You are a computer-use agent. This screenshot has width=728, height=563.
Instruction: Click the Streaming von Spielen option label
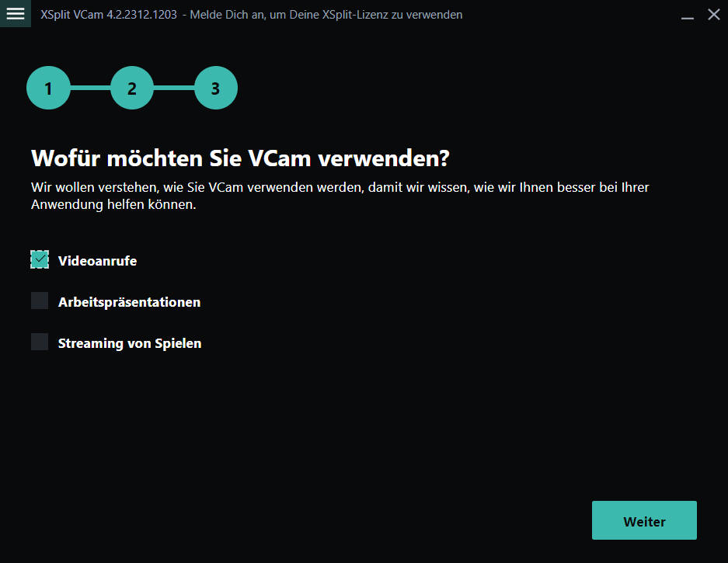[x=130, y=343]
